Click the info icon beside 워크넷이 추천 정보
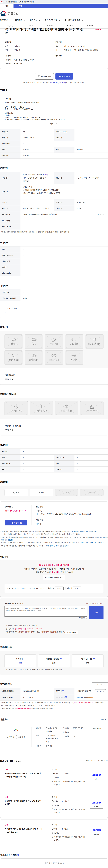The image size is (108, 868). coord(18,855)
